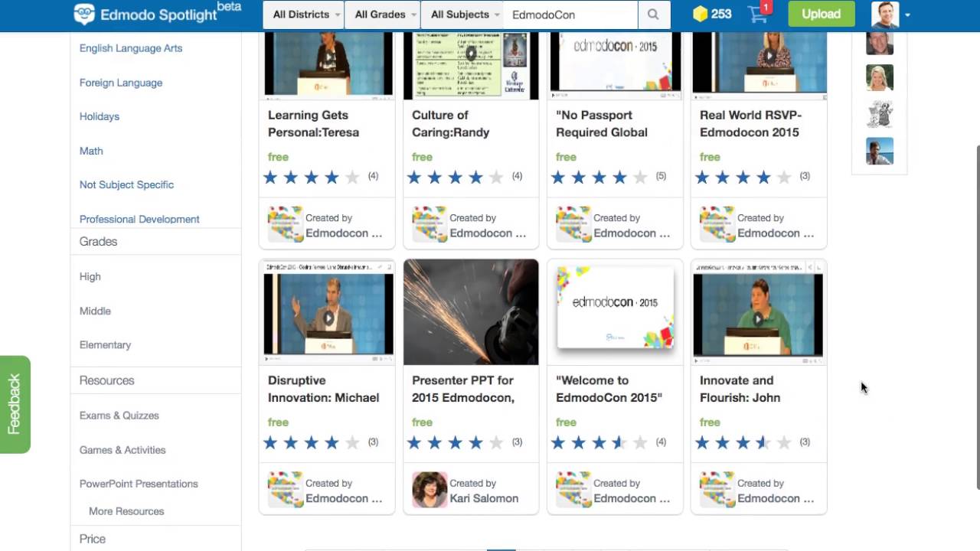Image resolution: width=980 pixels, height=551 pixels.
Task: Click the green Upload button
Action: point(820,14)
